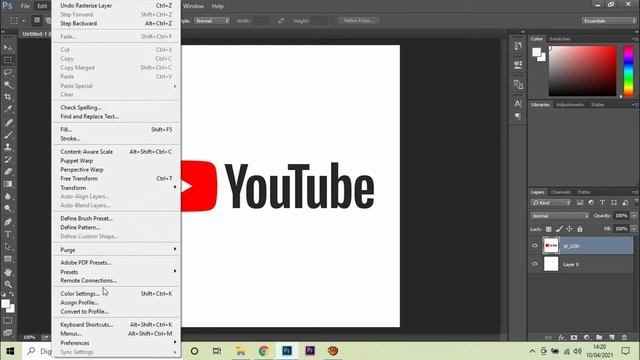Open the Style dropdown in options bar
Image resolution: width=640 pixels, height=360 pixels.
tap(212, 20)
